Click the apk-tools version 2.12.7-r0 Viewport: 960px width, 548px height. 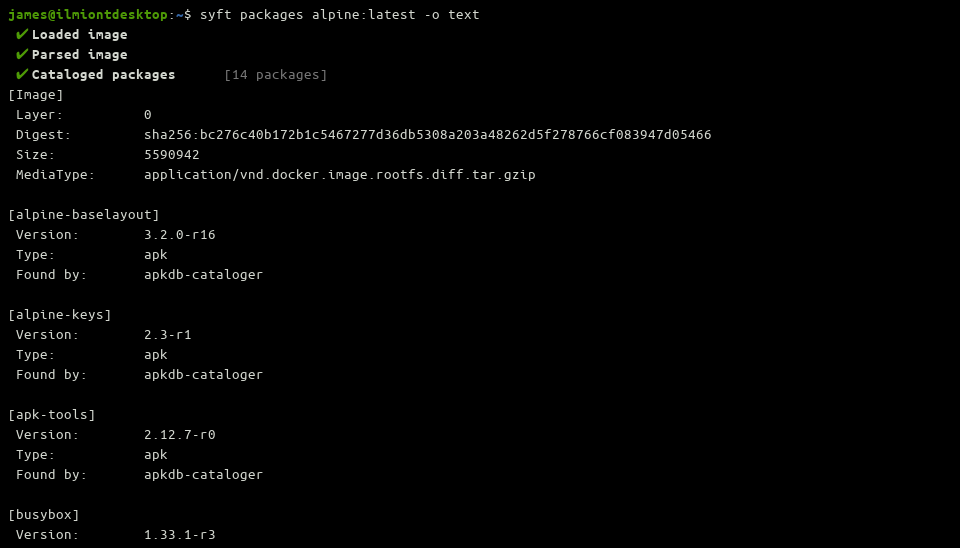(x=180, y=435)
